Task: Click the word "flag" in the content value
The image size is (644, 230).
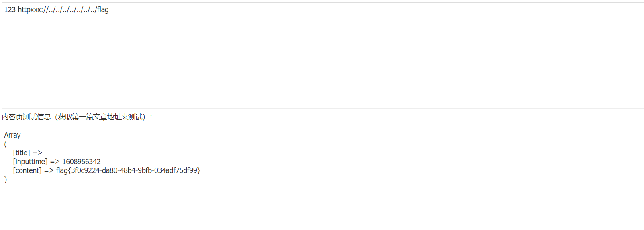Action: [62, 170]
